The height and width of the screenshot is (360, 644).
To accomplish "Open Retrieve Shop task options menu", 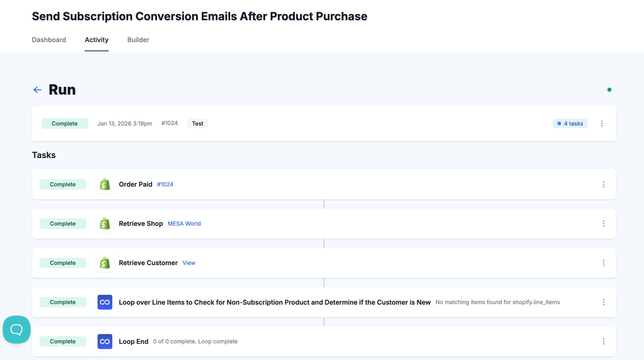I will point(603,224).
